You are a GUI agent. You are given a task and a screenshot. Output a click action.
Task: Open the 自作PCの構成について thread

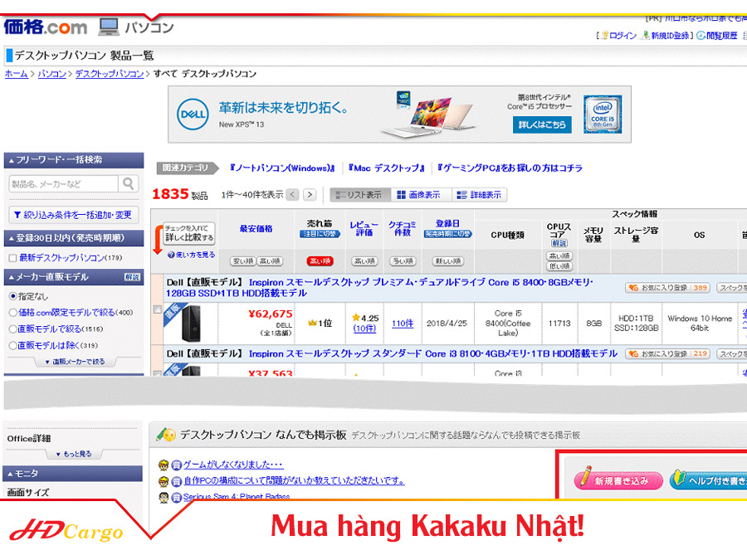click(295, 481)
